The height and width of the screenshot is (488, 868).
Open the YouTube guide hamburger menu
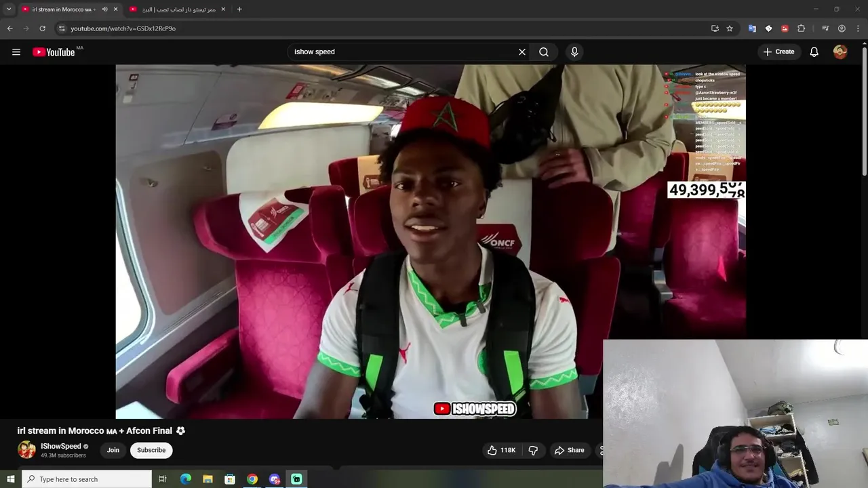click(16, 52)
